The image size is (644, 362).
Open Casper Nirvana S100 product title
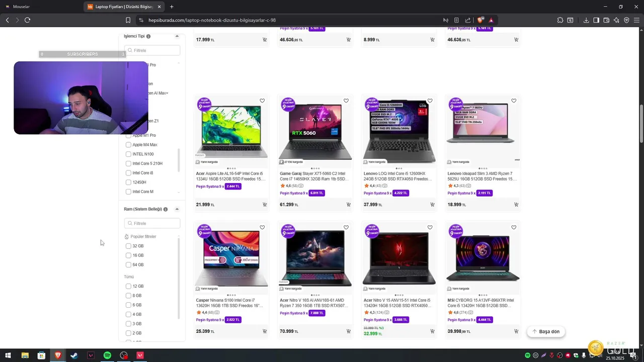tap(229, 303)
